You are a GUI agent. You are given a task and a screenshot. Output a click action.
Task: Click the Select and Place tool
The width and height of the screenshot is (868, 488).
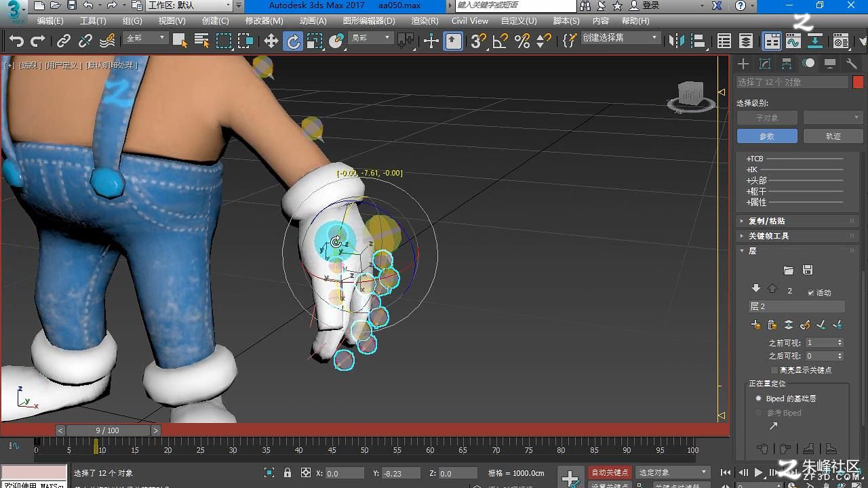pos(336,41)
